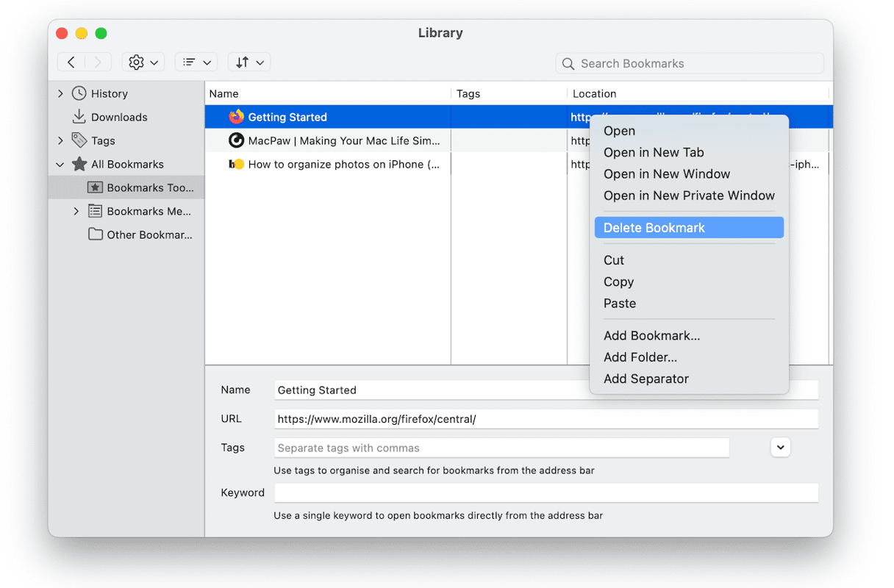
Task: Select Add Folder... in context menu
Action: (640, 357)
